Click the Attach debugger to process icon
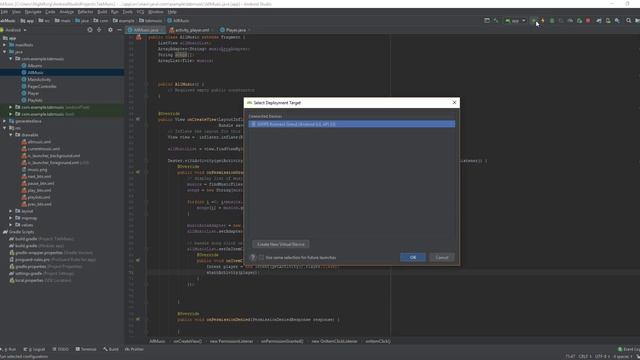The height and width of the screenshot is (360, 640). click(x=579, y=20)
